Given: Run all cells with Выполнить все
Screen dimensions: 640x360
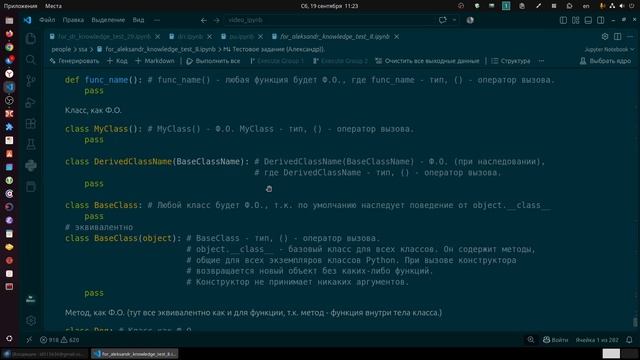Looking at the screenshot, I should coord(213,61).
